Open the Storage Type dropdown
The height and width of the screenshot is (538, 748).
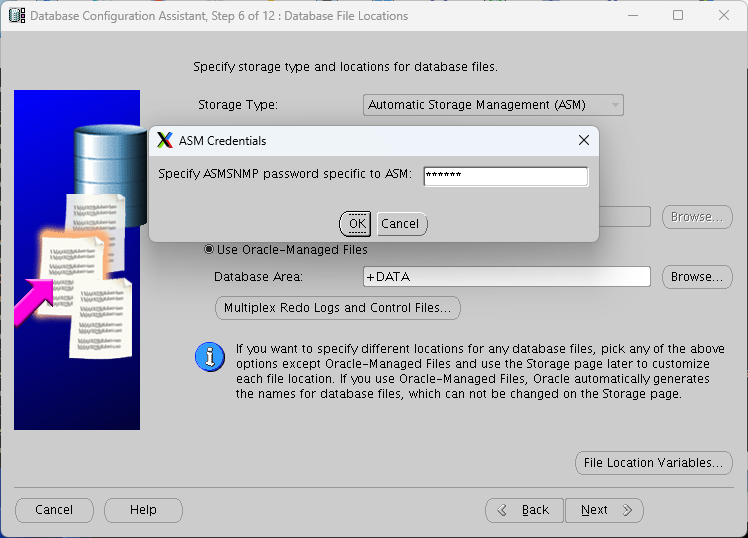tap(493, 105)
